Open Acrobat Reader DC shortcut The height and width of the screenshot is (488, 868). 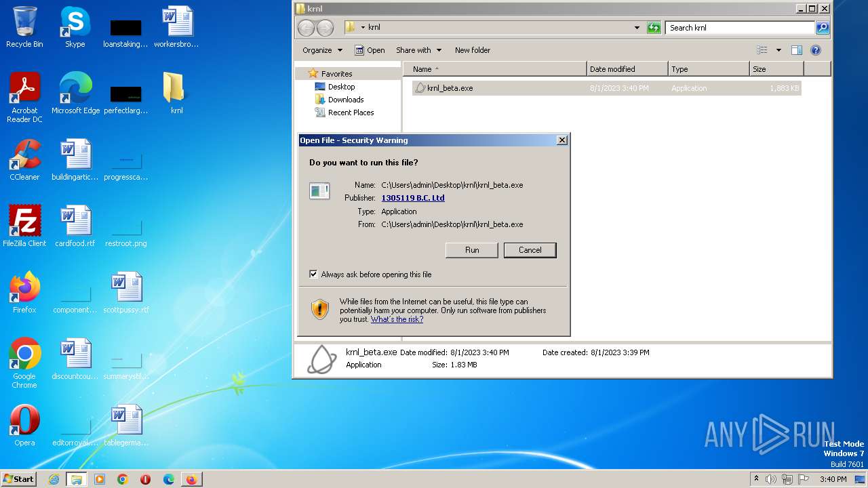point(24,98)
